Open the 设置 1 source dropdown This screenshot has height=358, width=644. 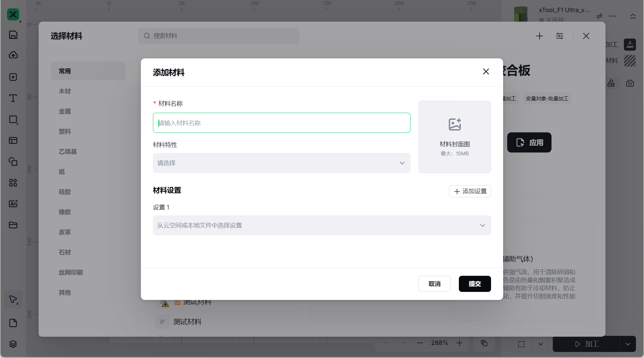(322, 225)
